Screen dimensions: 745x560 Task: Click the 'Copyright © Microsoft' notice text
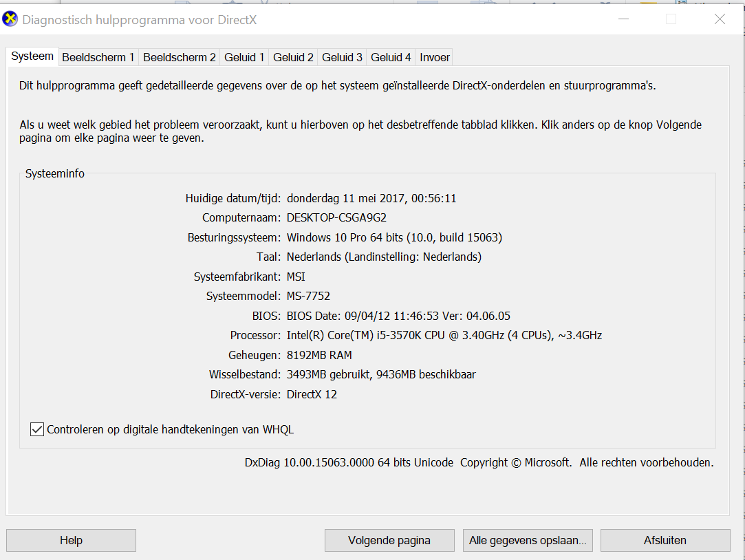516,462
